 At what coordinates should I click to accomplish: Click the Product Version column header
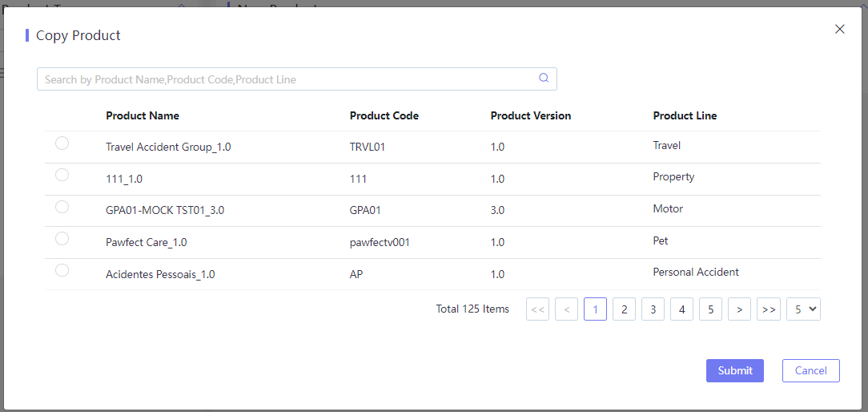(530, 116)
